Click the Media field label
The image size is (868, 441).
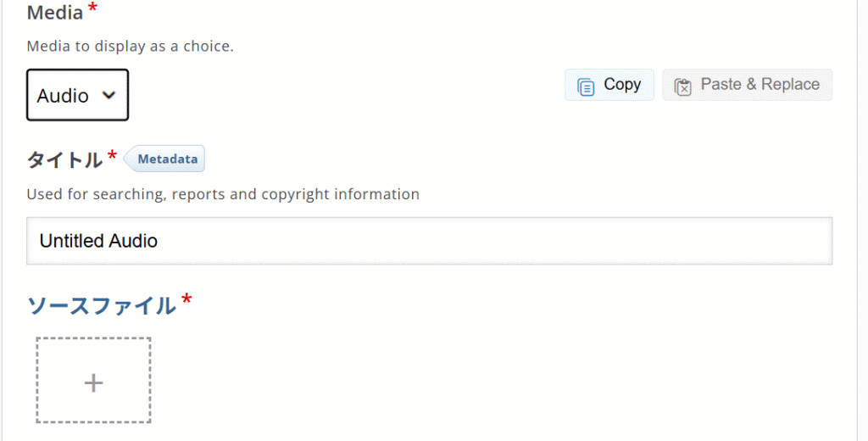coord(55,14)
